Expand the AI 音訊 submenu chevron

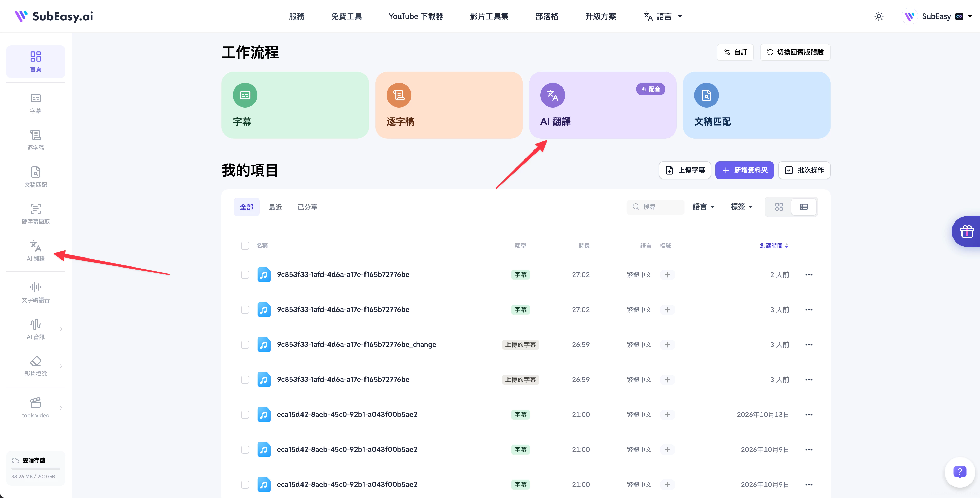[61, 330]
